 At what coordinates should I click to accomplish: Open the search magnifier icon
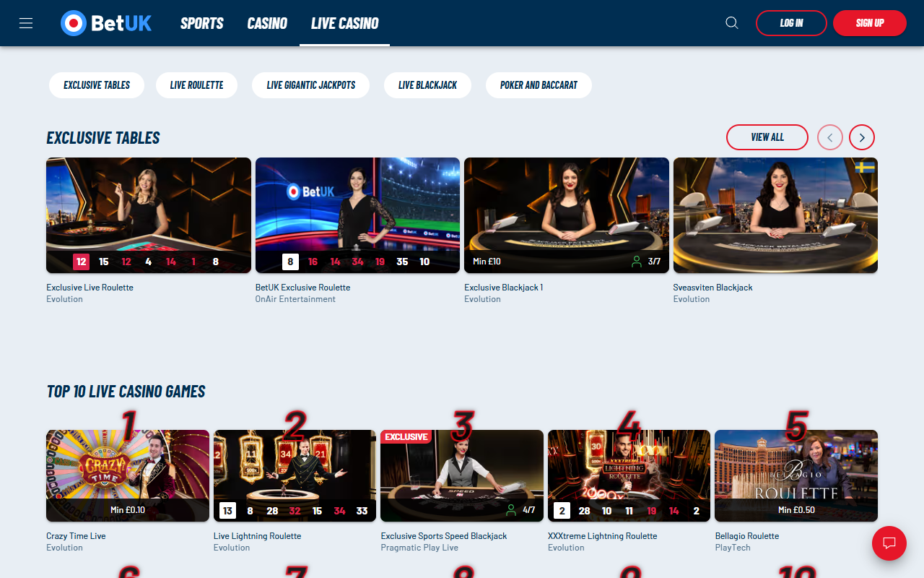click(x=732, y=23)
